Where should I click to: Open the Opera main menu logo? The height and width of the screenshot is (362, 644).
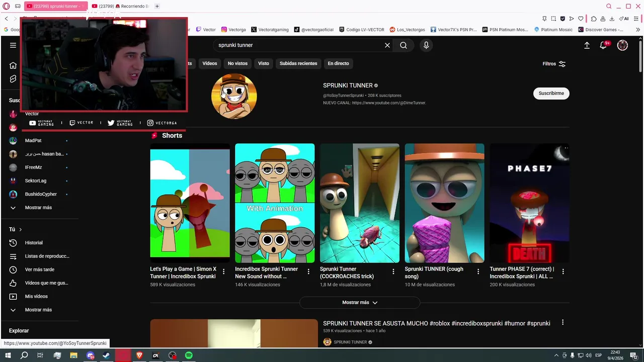point(7,7)
